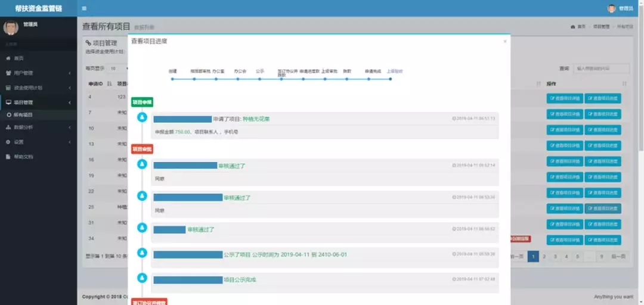The width and height of the screenshot is (644, 305).
Task: Click the 公示 step dot on timeline
Action: [259, 79]
